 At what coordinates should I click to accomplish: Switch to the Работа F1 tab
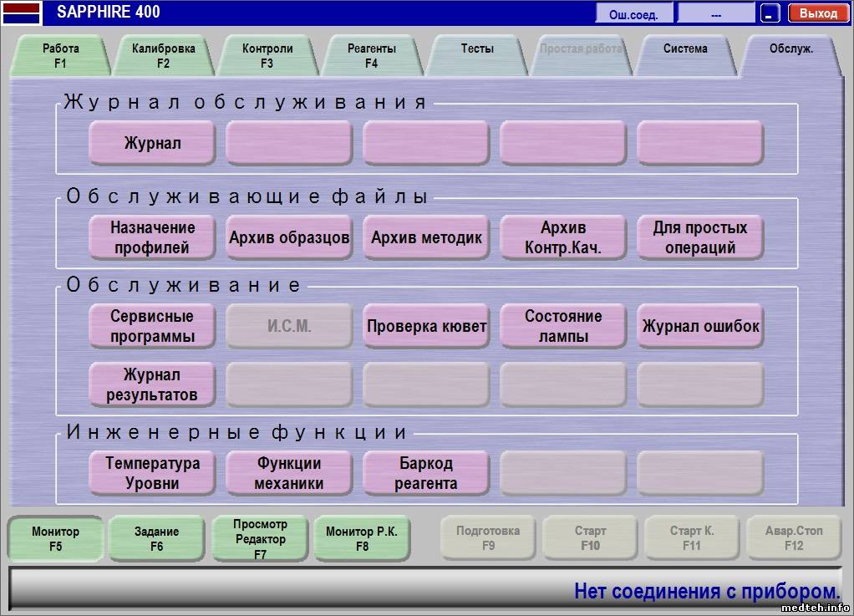[x=60, y=55]
